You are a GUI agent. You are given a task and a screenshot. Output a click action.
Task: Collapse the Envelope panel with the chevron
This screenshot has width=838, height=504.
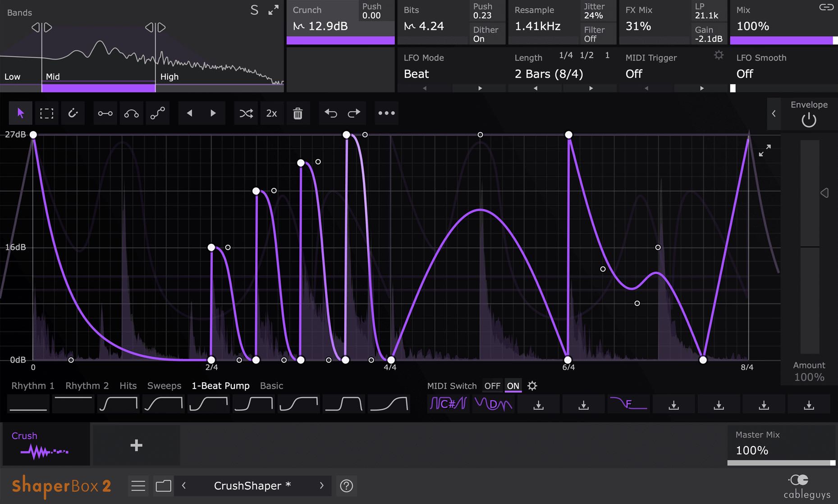pos(774,114)
